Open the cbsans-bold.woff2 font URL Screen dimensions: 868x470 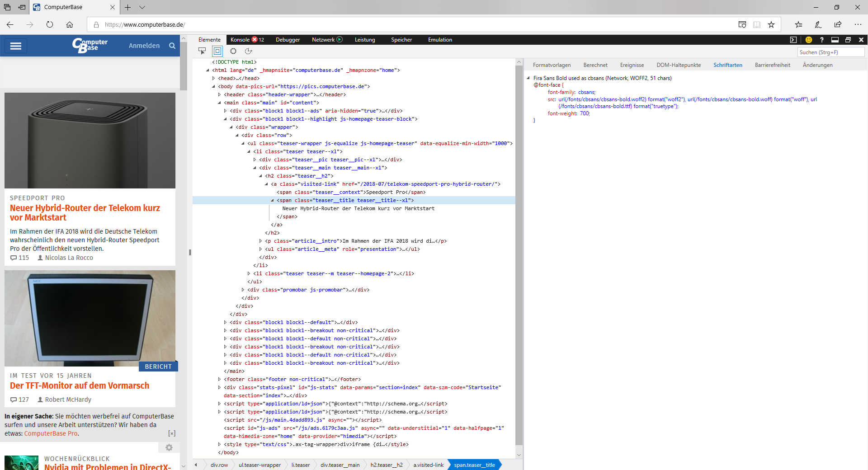click(602, 99)
